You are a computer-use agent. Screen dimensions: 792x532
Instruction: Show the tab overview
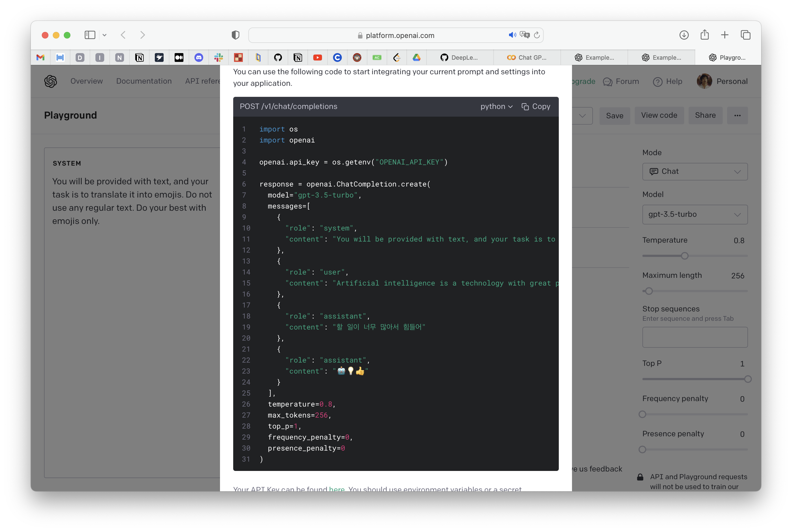(745, 35)
